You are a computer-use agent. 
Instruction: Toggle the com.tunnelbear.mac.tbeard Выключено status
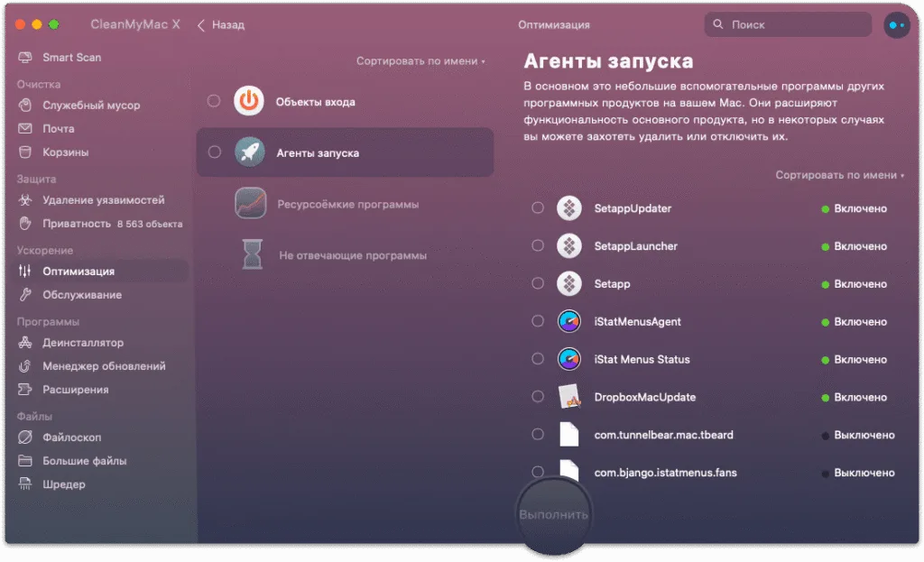pyautogui.click(x=858, y=435)
